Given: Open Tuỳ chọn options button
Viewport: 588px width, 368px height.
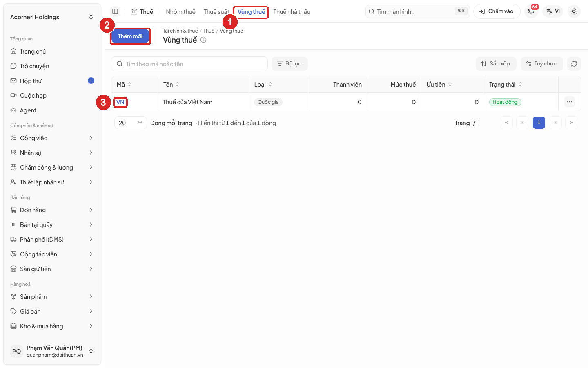Looking at the screenshot, I should [x=541, y=64].
